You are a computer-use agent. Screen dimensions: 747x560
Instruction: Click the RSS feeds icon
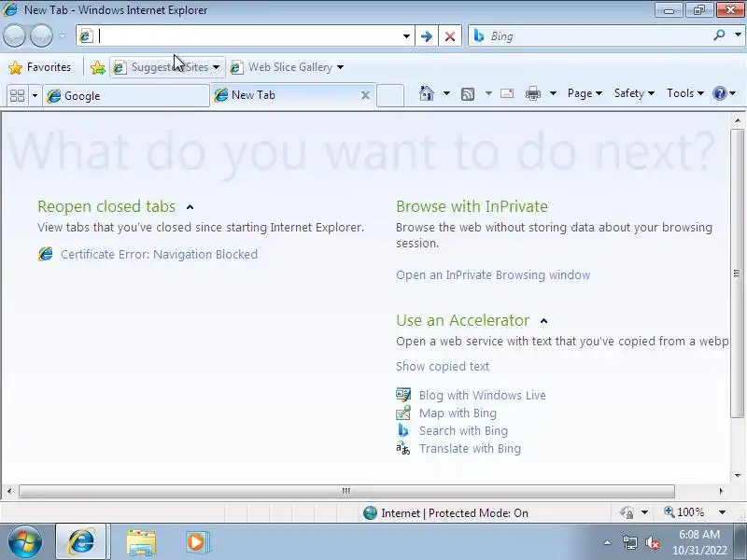pos(468,94)
